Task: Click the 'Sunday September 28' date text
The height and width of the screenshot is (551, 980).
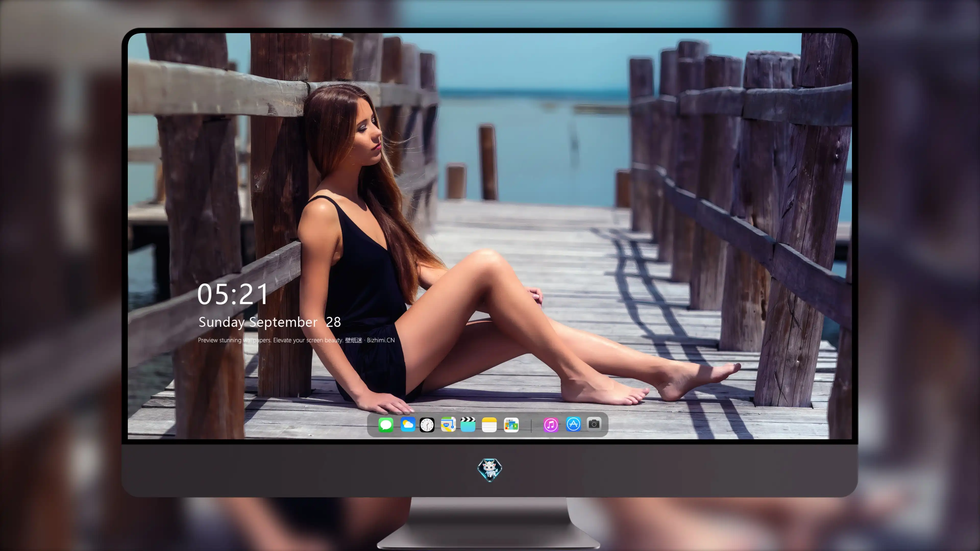Action: click(x=269, y=322)
